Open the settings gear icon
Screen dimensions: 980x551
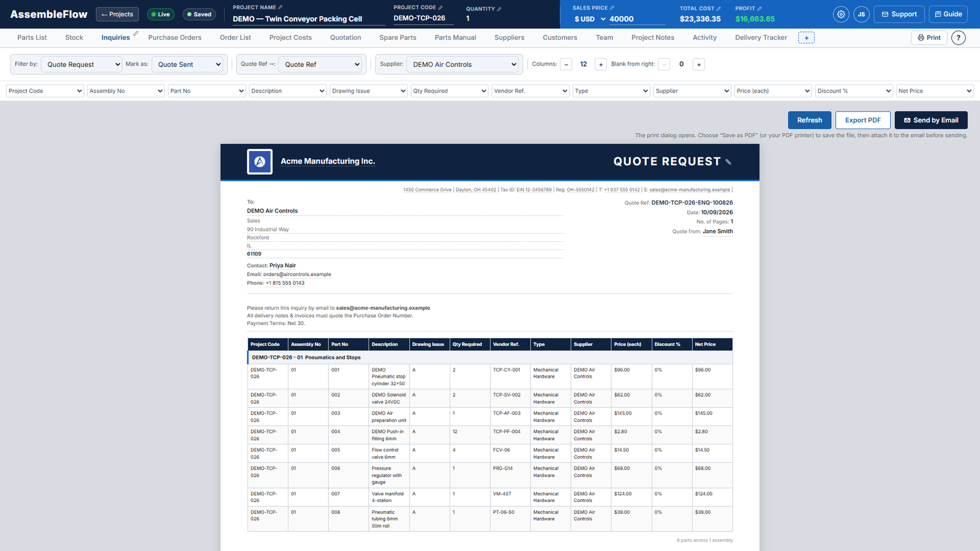(841, 14)
